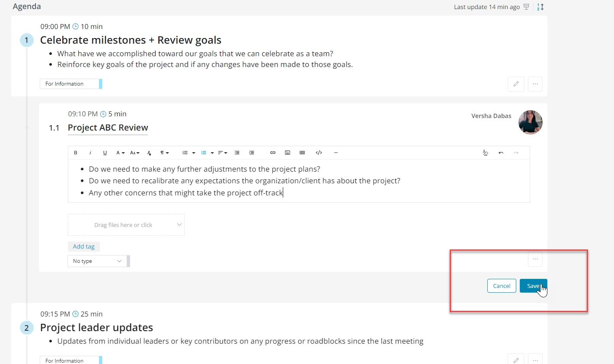
Task: Insert an image in the editor
Action: pos(288,153)
